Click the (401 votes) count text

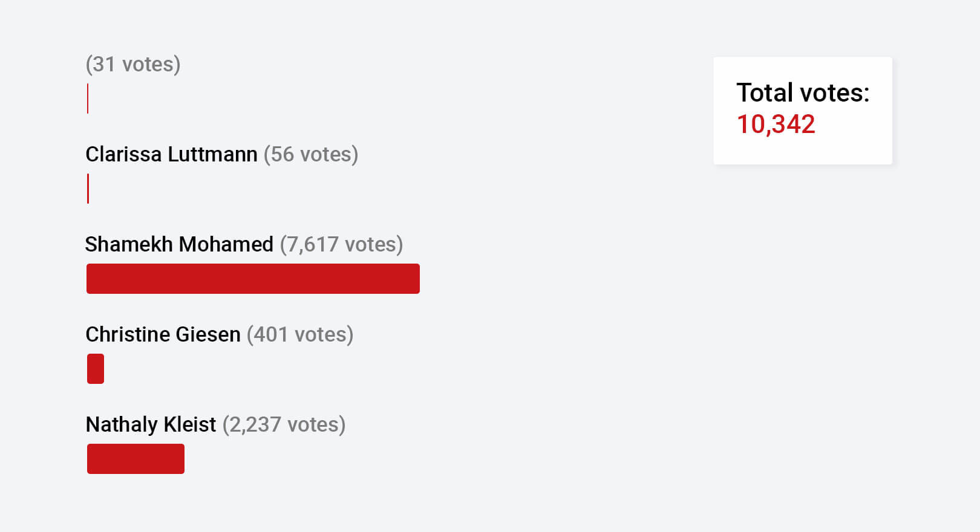coord(300,334)
